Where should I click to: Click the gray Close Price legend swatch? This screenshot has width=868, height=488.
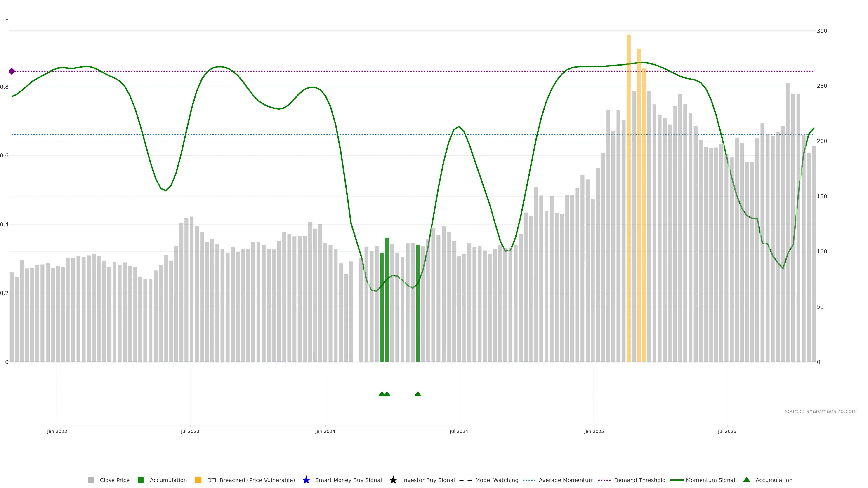[91, 480]
